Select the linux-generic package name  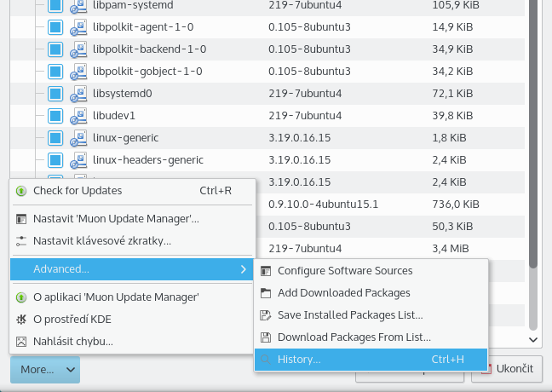126,138
